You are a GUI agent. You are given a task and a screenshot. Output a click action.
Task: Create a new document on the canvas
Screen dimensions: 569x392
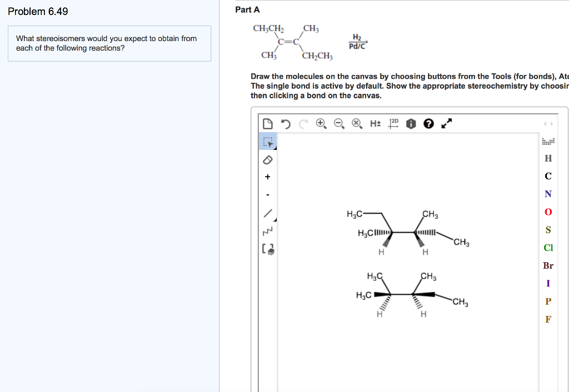click(268, 123)
